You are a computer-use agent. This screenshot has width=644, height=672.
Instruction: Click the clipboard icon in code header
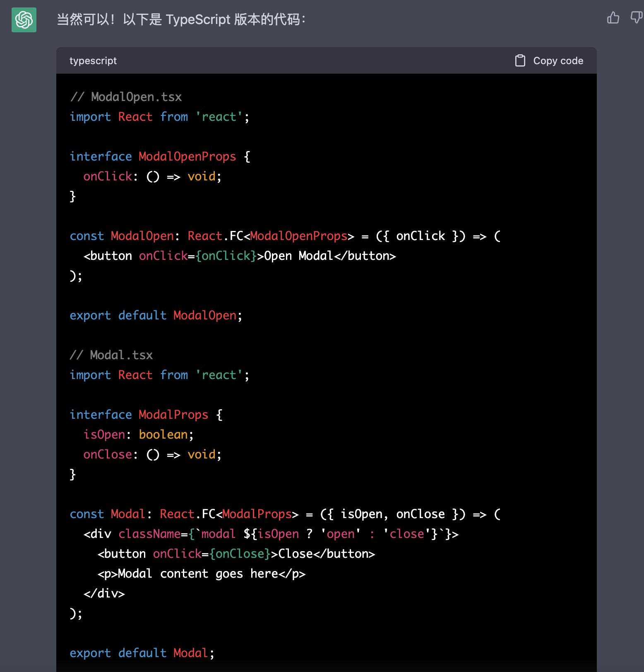coord(520,61)
